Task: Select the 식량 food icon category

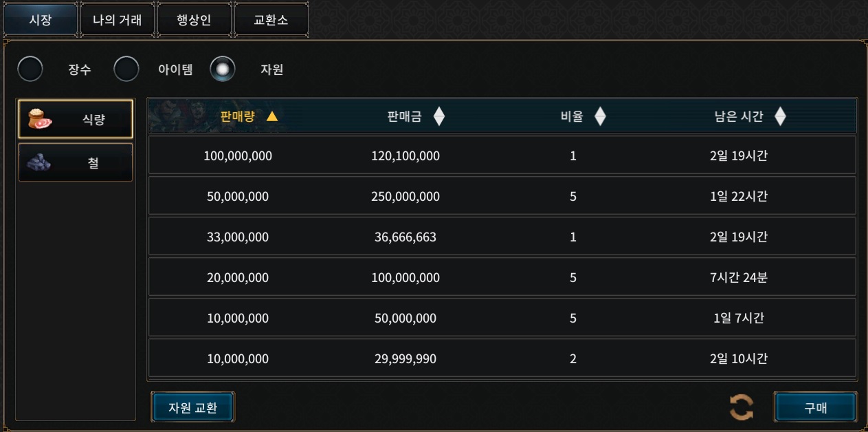Action: click(40, 120)
